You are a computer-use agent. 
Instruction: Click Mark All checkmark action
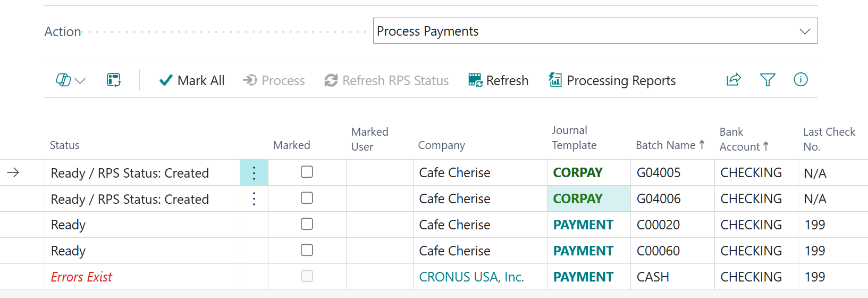pyautogui.click(x=192, y=80)
